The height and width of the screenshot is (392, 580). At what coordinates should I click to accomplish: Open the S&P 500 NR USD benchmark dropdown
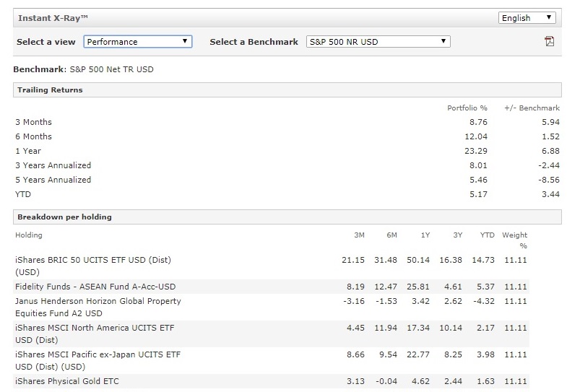[378, 42]
